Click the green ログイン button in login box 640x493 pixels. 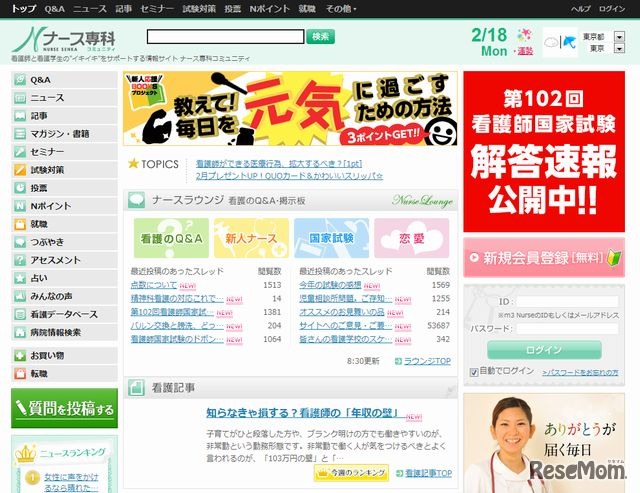(x=544, y=350)
